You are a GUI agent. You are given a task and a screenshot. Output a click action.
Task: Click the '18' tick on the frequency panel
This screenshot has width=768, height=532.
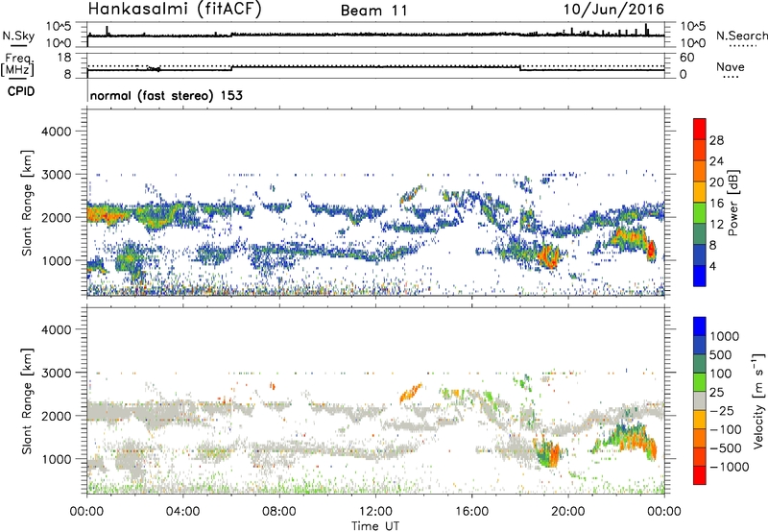pyautogui.click(x=64, y=58)
